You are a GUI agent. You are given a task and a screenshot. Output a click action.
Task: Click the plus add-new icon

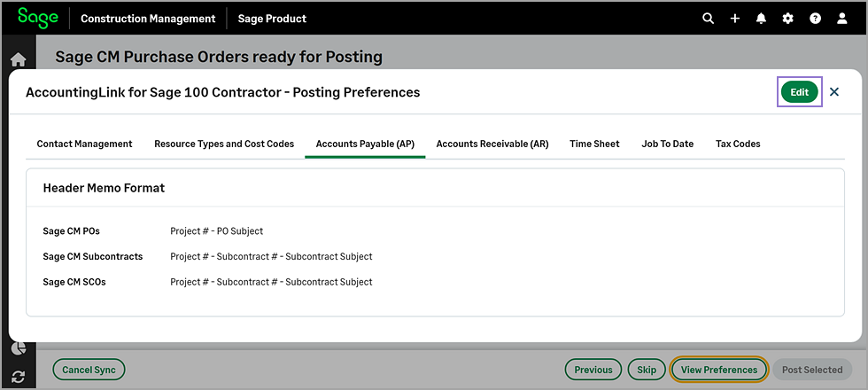pos(734,19)
